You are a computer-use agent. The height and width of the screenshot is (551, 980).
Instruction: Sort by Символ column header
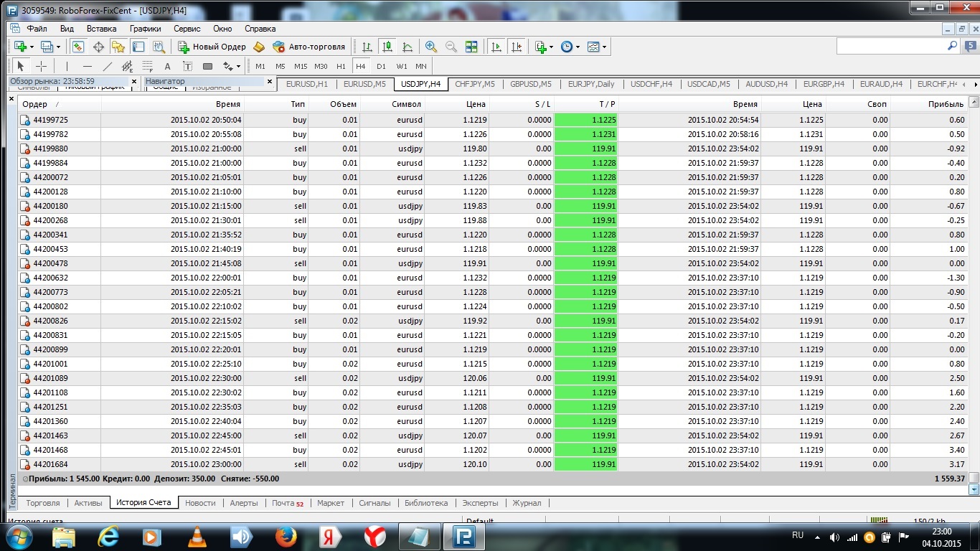point(392,104)
